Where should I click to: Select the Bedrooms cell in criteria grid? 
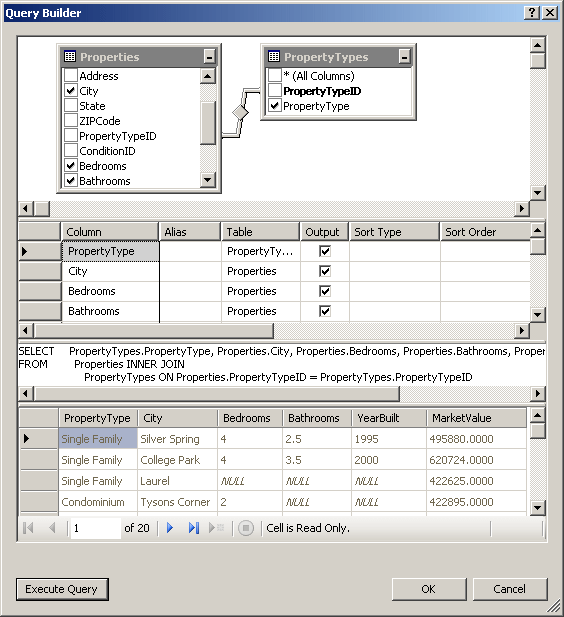(x=110, y=291)
